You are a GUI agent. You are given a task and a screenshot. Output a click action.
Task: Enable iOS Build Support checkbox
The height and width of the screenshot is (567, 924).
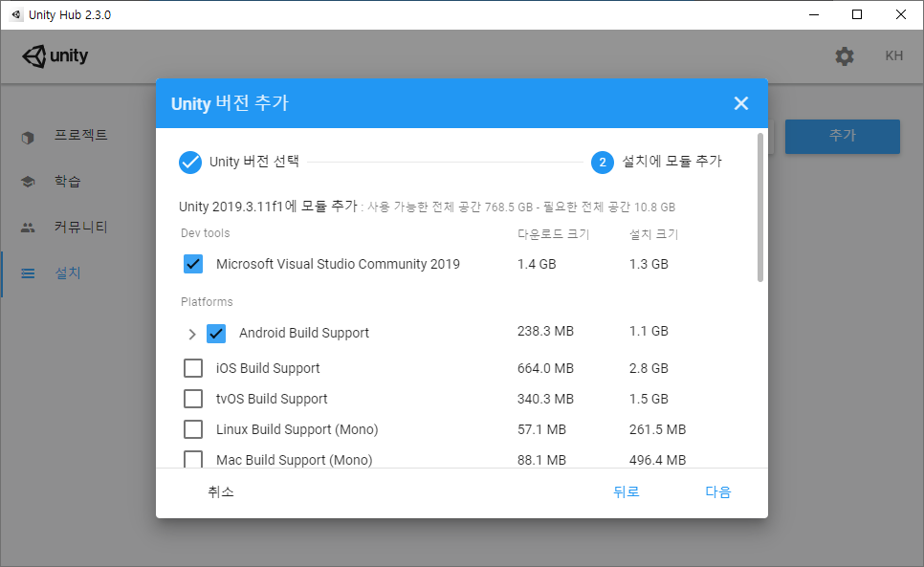pos(193,368)
